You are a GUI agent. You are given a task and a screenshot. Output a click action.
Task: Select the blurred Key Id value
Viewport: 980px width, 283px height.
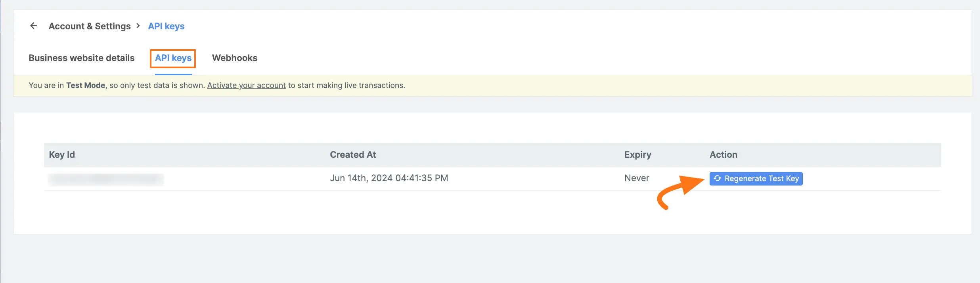[106, 179]
